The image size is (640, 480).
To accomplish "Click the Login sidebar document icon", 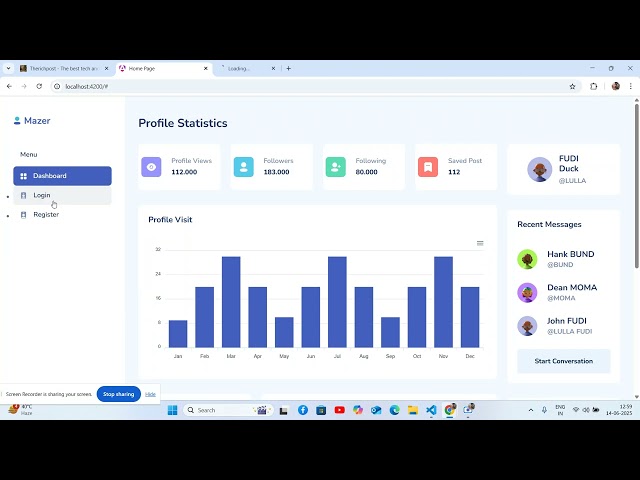I will [23, 196].
